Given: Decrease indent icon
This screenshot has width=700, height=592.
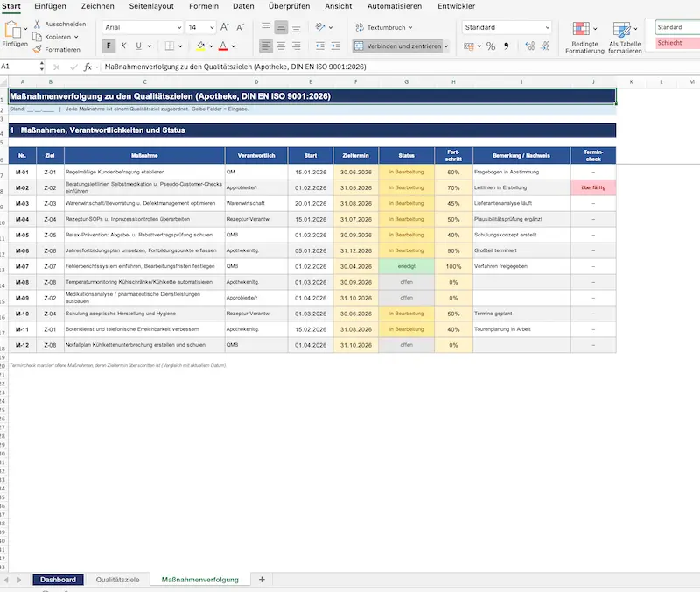Looking at the screenshot, I should [x=320, y=46].
